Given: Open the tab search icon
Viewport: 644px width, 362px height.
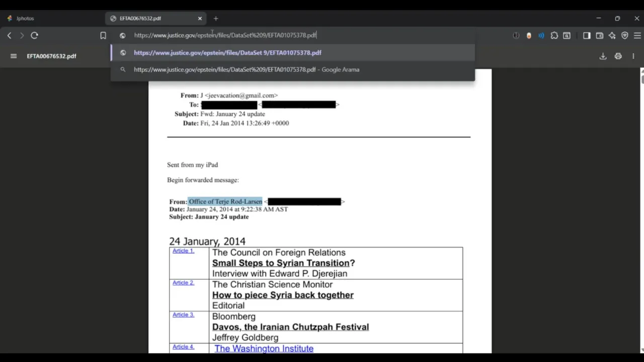Looking at the screenshot, I should coord(567,35).
